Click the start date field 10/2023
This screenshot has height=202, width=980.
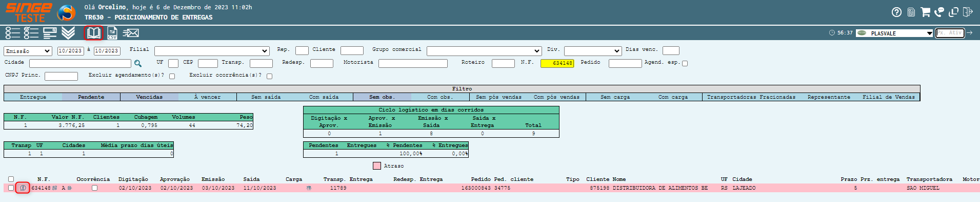(x=70, y=51)
